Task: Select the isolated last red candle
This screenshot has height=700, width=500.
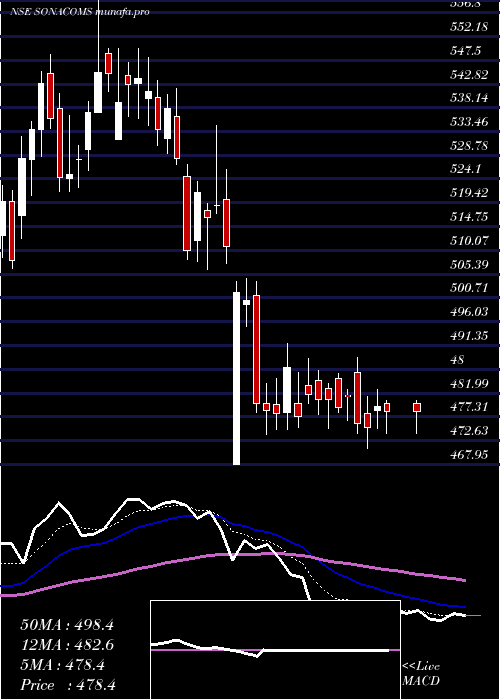Action: click(417, 407)
